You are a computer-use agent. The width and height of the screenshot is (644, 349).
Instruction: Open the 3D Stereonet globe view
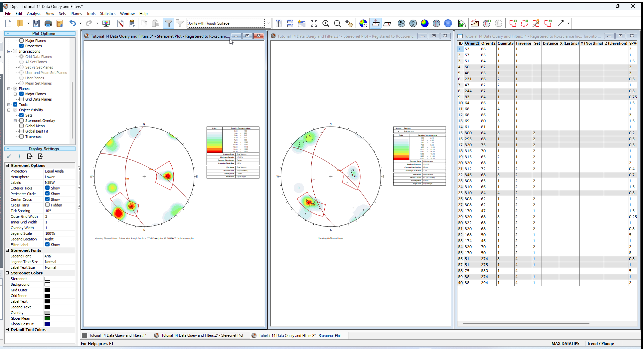click(x=448, y=23)
